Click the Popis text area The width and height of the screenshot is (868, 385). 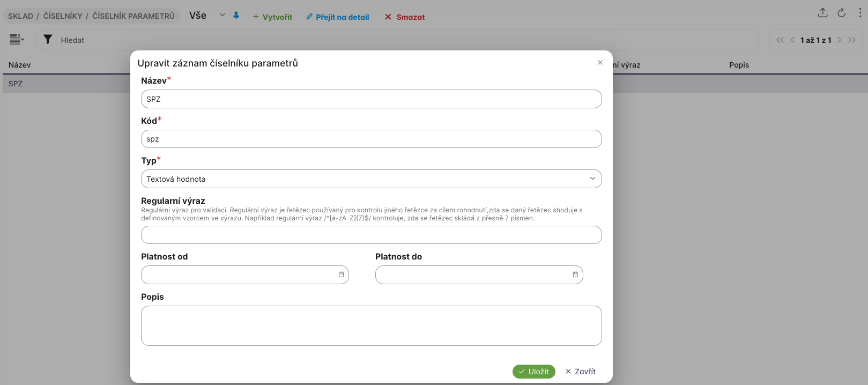click(x=371, y=325)
